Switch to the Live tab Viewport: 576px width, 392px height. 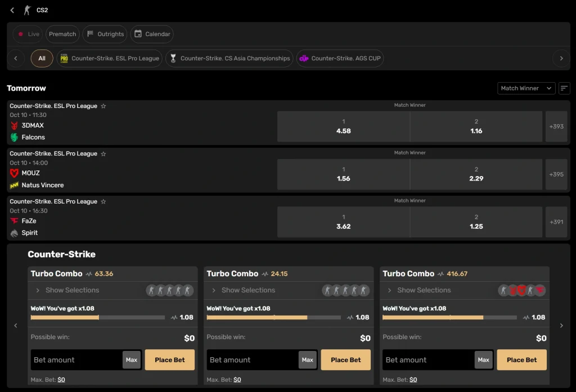pos(28,34)
